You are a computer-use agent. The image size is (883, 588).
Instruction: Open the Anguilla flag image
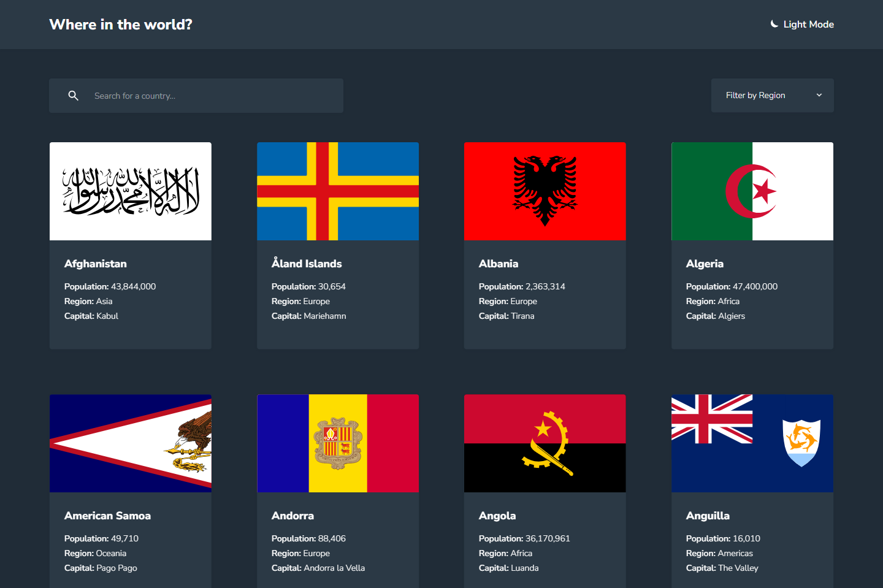[x=752, y=443]
